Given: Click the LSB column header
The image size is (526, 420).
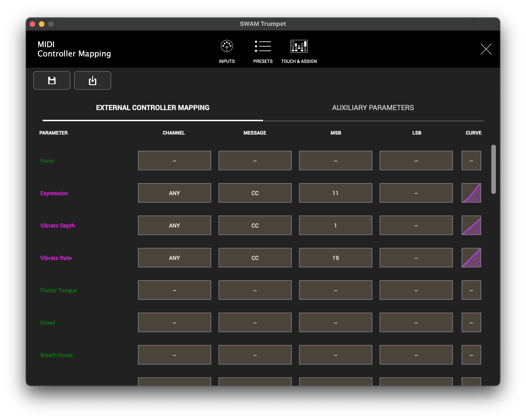Looking at the screenshot, I should 417,133.
